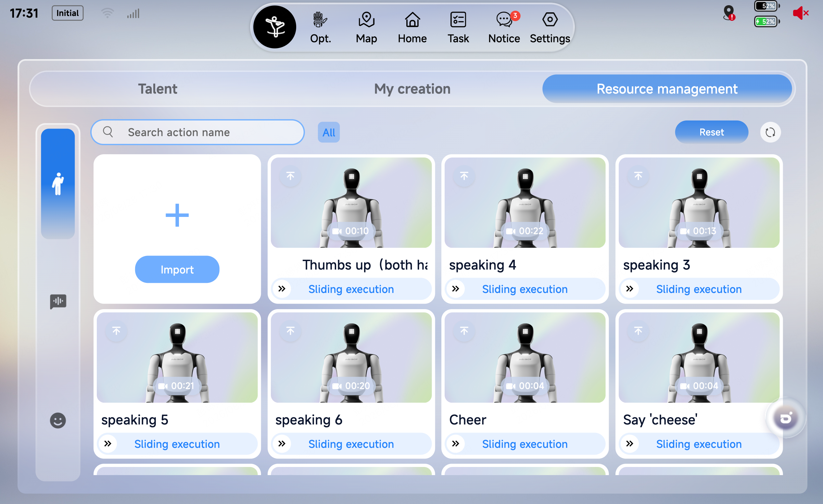
Task: Run Sliding execution for Thumbs up
Action: (x=351, y=289)
